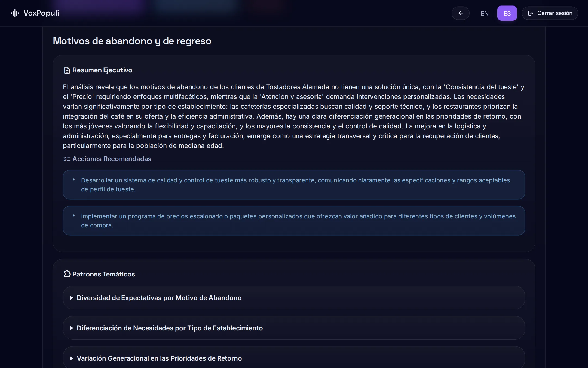Click the Cerrar sesión button
The width and height of the screenshot is (588, 368).
click(550, 13)
